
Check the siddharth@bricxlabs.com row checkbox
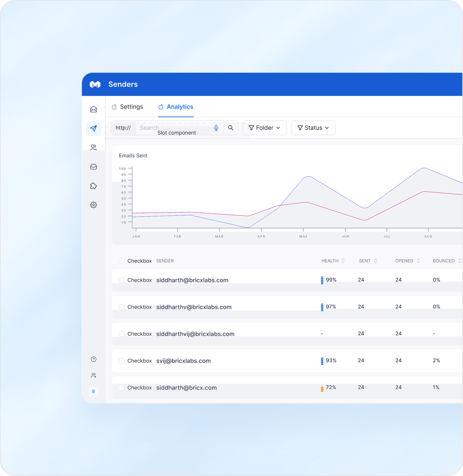[121, 280]
